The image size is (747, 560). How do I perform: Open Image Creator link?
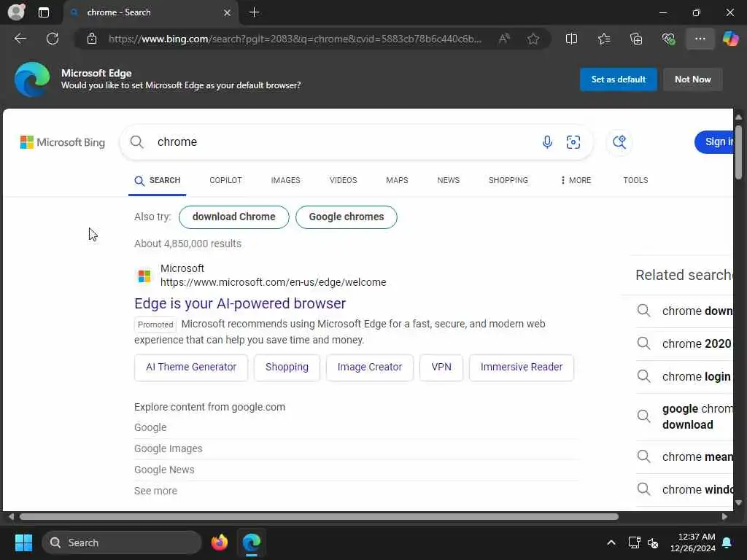tap(370, 367)
